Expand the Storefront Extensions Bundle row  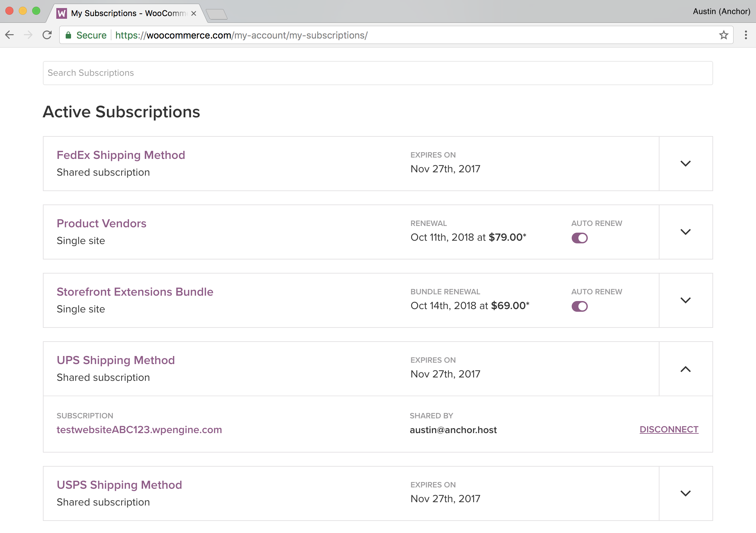686,300
